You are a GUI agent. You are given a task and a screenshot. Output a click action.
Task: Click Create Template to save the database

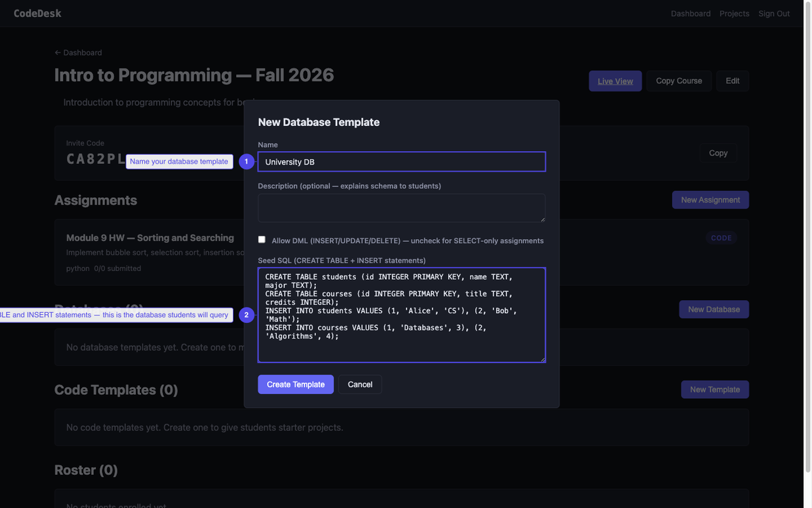point(296,384)
